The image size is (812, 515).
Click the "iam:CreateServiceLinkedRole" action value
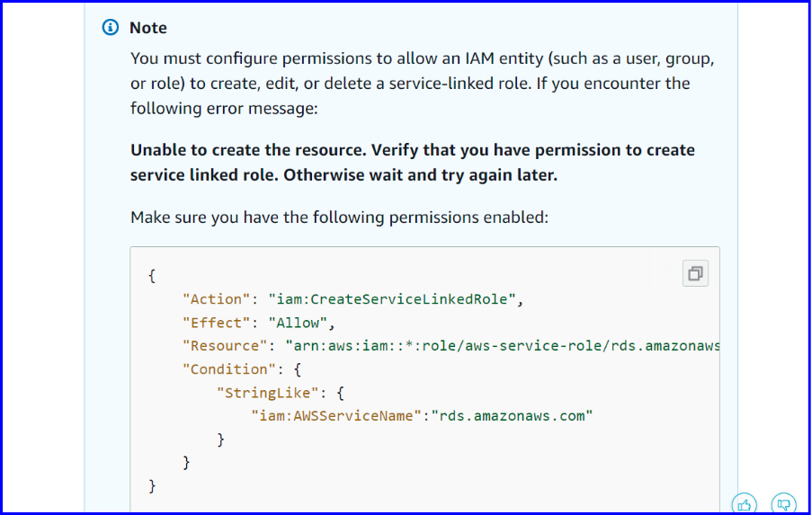(x=391, y=299)
